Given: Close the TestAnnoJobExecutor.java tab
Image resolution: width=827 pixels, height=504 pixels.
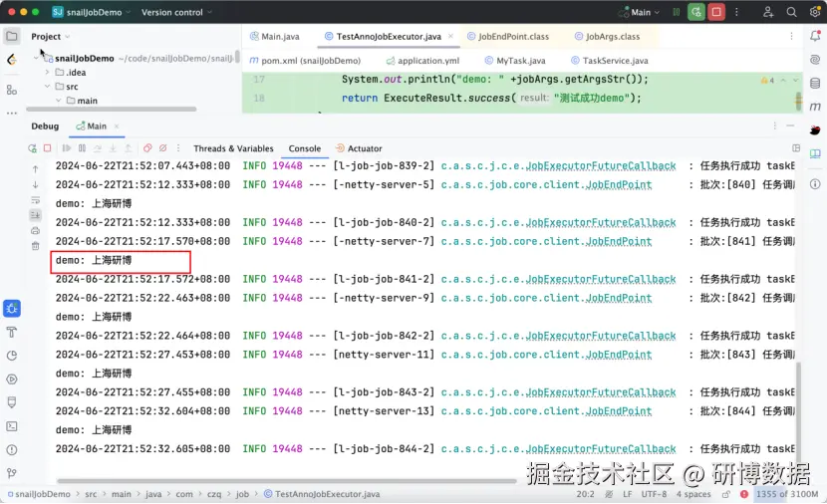Looking at the screenshot, I should (x=450, y=37).
